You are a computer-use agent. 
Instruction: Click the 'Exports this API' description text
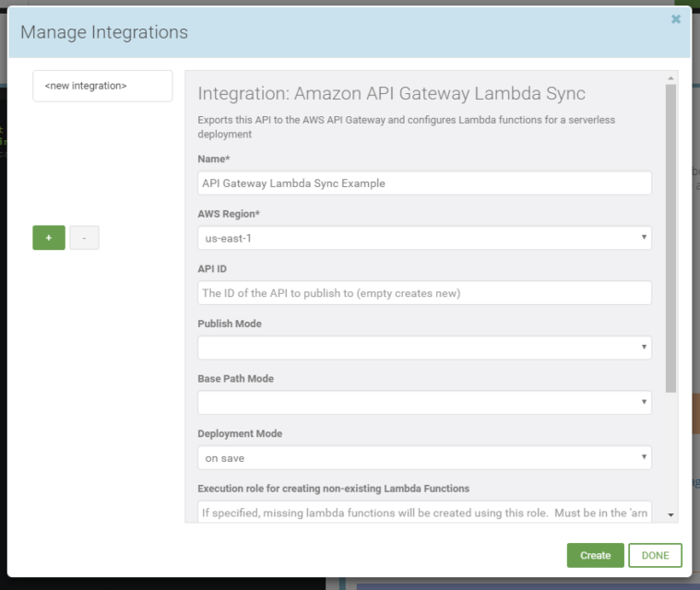coord(406,126)
